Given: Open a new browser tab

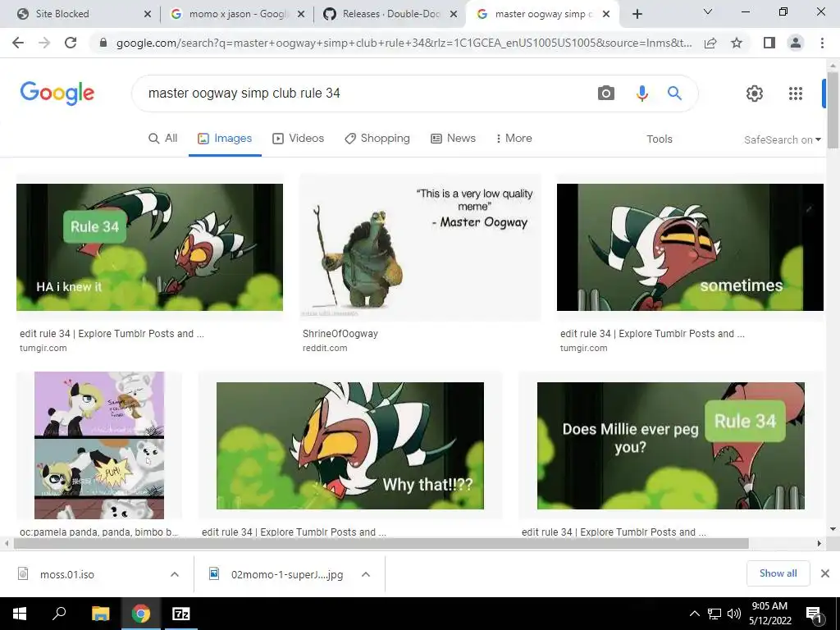Looking at the screenshot, I should coord(637,14).
